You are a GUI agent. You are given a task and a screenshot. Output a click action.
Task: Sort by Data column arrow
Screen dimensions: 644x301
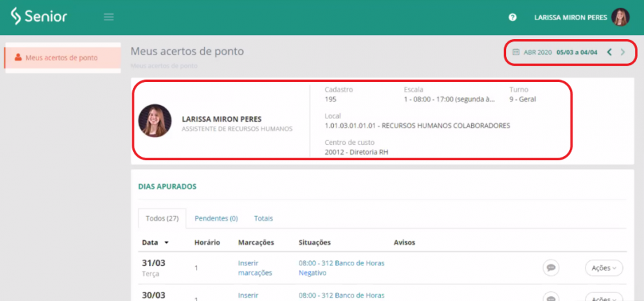pos(167,243)
